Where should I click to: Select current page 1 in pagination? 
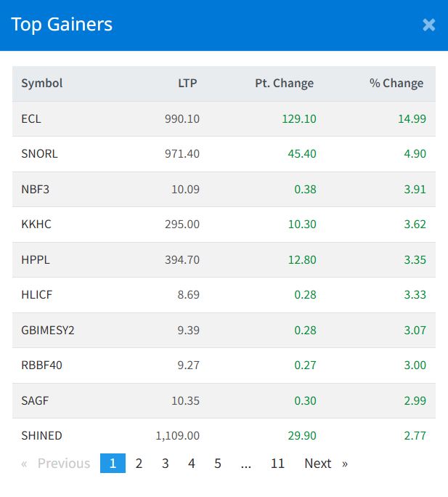113,463
